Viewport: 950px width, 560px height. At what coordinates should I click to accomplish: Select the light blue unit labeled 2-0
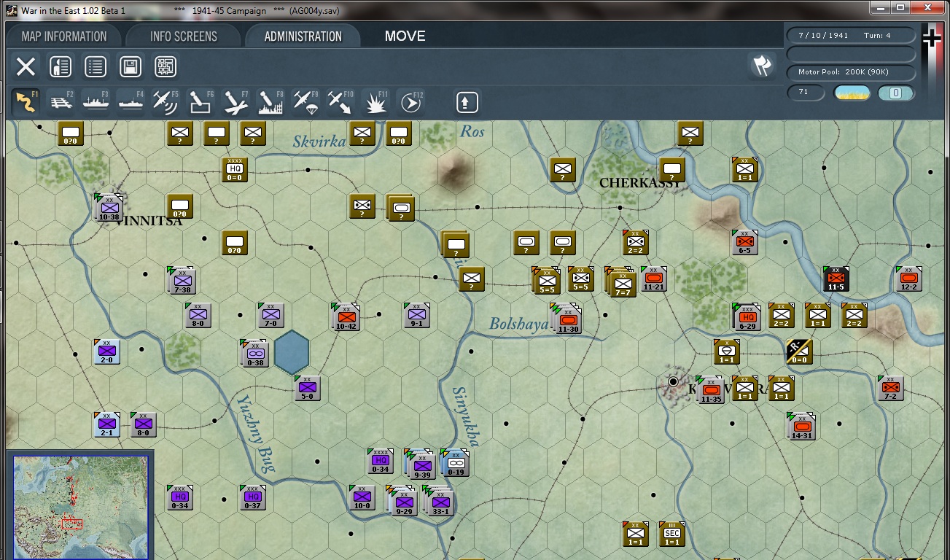pyautogui.click(x=106, y=351)
